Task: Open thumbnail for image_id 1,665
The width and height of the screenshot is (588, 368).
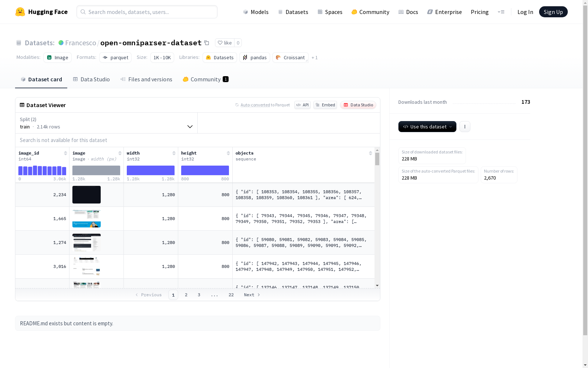Action: point(86,219)
